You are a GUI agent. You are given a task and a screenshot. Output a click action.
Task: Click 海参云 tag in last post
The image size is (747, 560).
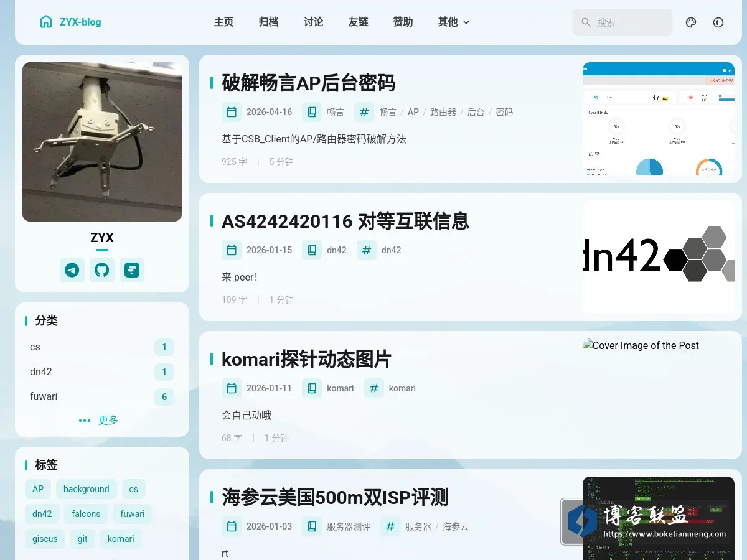(x=456, y=526)
